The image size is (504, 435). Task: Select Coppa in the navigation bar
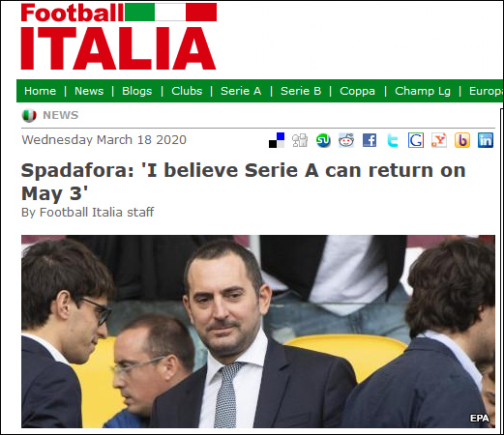[357, 91]
